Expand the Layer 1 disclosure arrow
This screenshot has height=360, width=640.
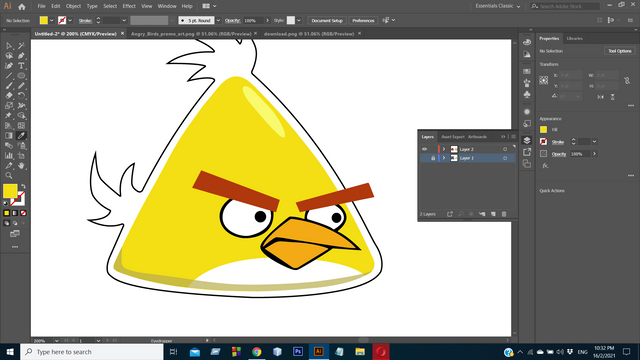444,158
